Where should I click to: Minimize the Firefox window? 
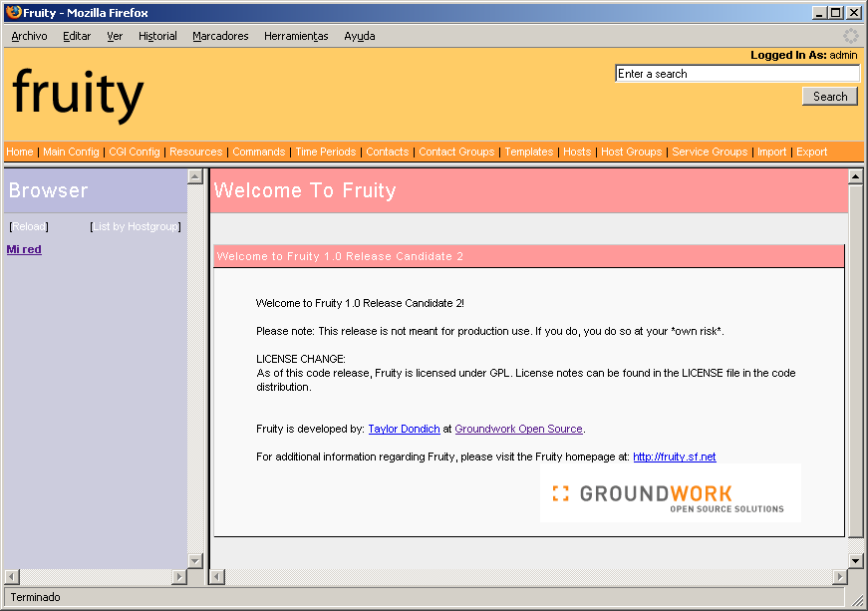click(x=819, y=12)
